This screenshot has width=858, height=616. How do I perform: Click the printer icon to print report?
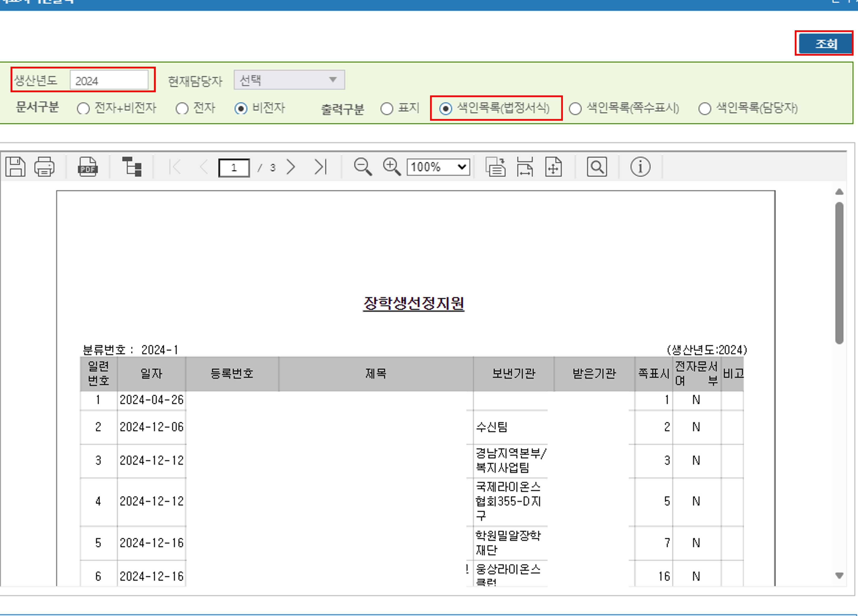pyautogui.click(x=44, y=167)
